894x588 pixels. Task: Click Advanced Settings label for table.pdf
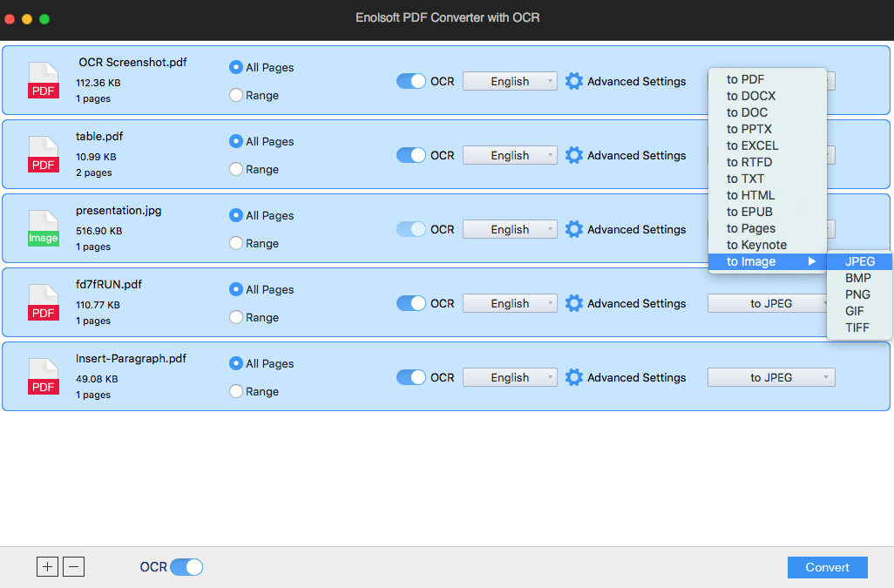(x=636, y=155)
